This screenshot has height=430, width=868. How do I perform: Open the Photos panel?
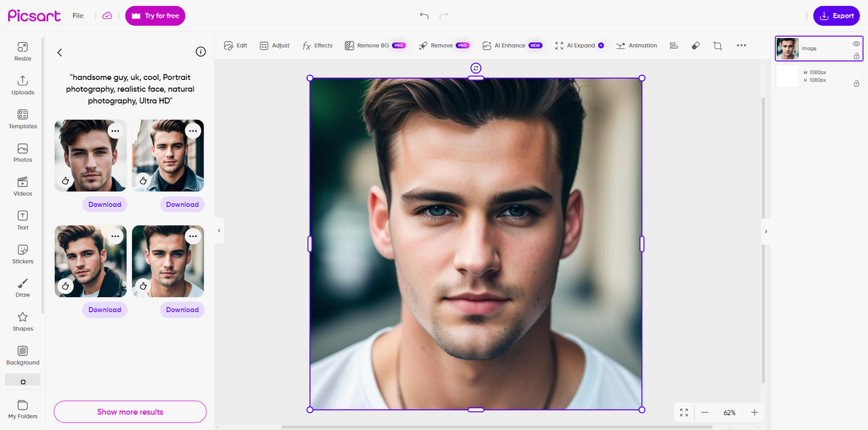[x=22, y=153]
